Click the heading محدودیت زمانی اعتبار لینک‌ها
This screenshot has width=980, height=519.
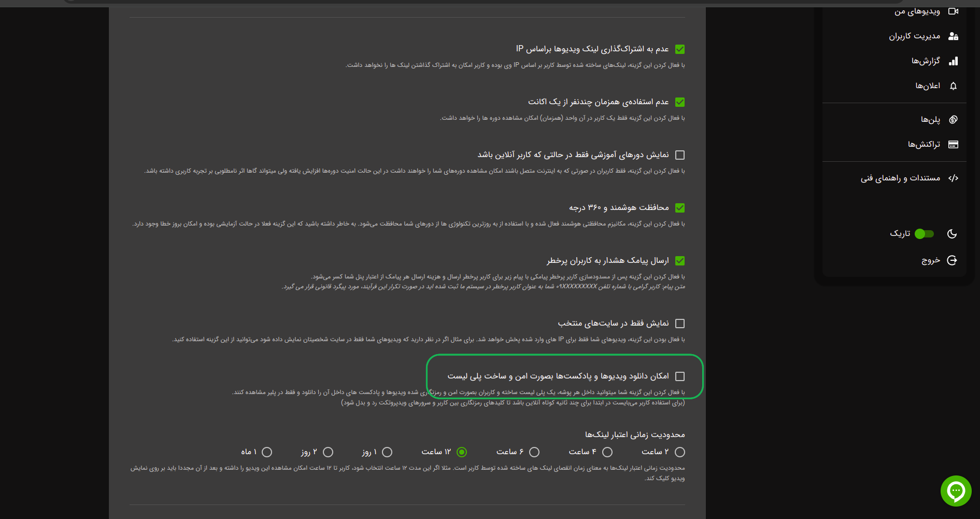pyautogui.click(x=635, y=434)
